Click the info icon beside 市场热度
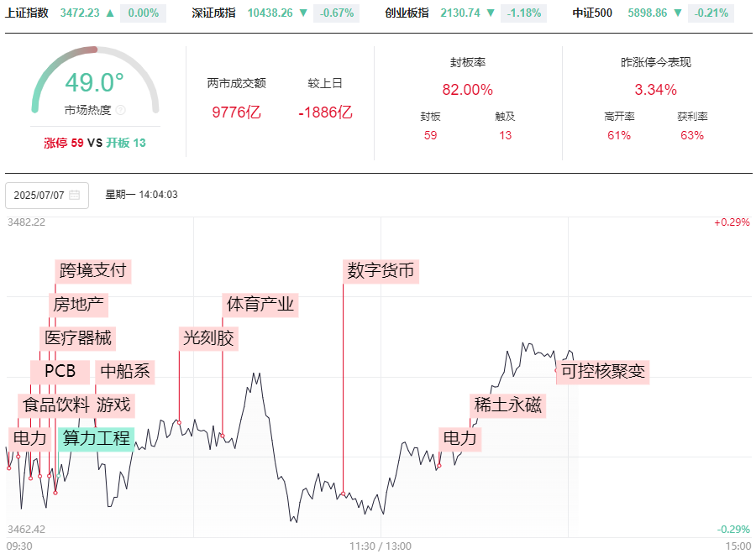This screenshot has width=756, height=559. (120, 110)
